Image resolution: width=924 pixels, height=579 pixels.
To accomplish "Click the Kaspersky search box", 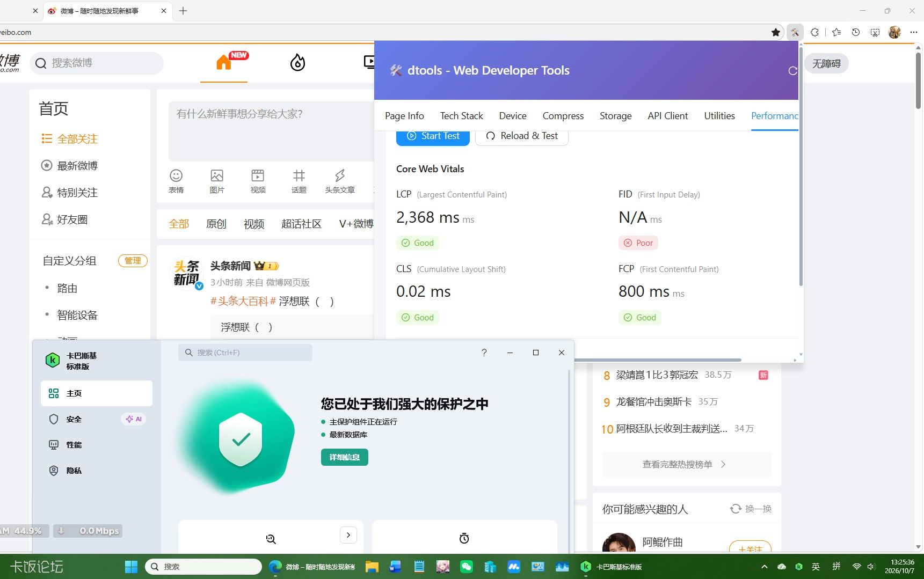I will (245, 353).
